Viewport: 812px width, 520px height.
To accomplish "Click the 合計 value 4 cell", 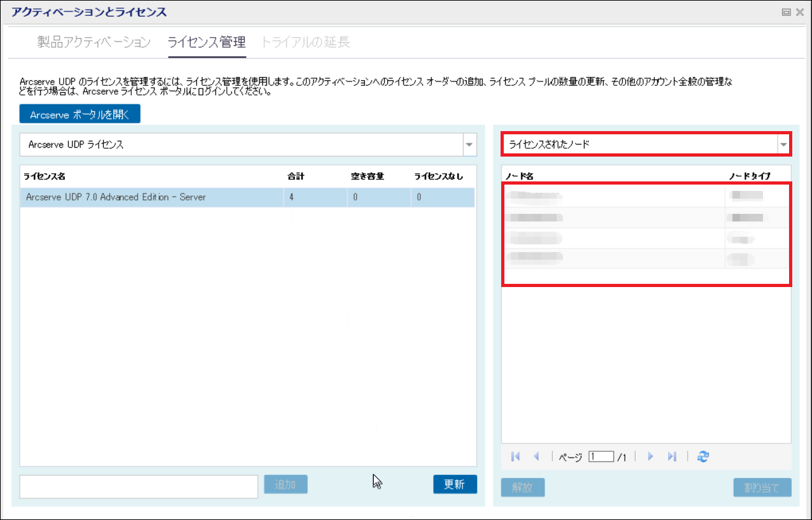I will (316, 197).
